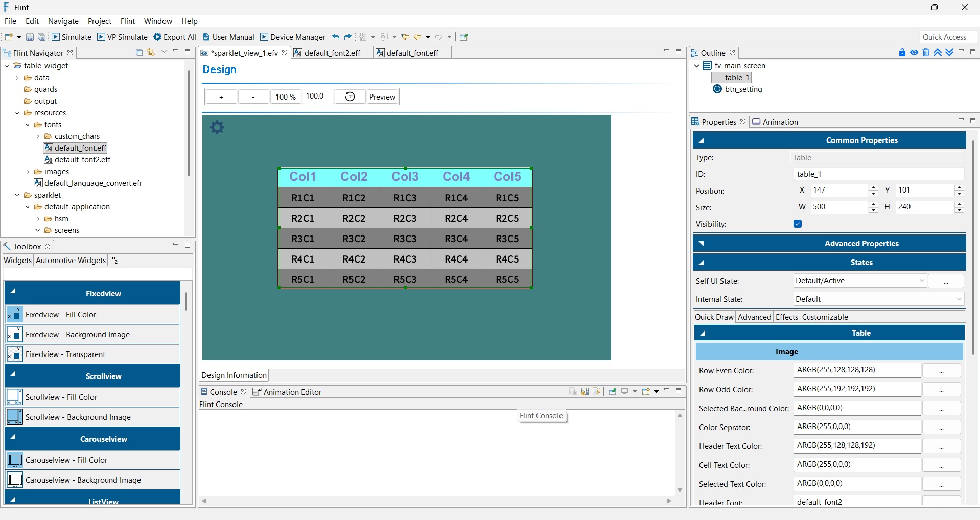Click the Export All button

[x=175, y=37]
